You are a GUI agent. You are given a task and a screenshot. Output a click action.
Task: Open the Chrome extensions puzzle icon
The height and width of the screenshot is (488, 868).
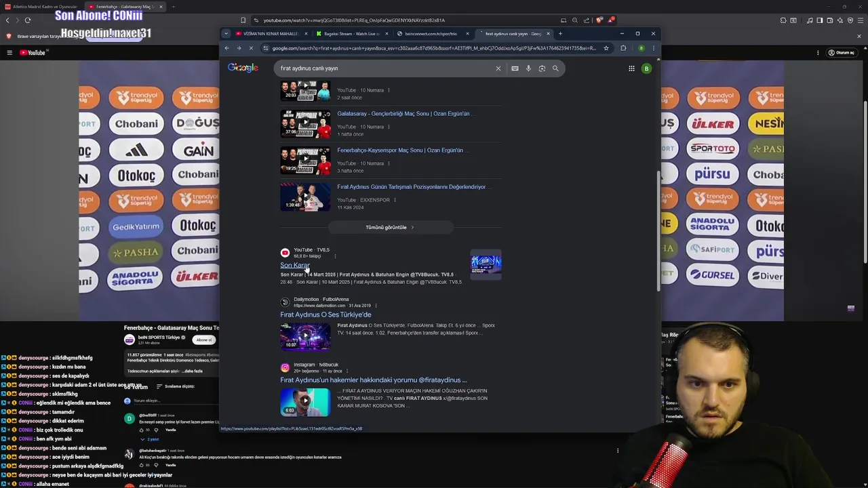623,48
